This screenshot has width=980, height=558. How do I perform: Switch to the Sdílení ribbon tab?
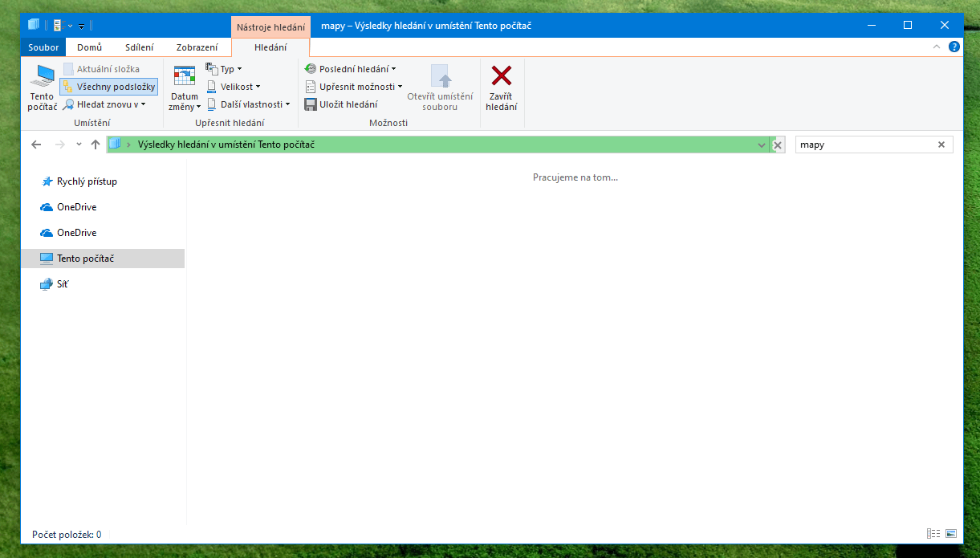[x=140, y=47]
